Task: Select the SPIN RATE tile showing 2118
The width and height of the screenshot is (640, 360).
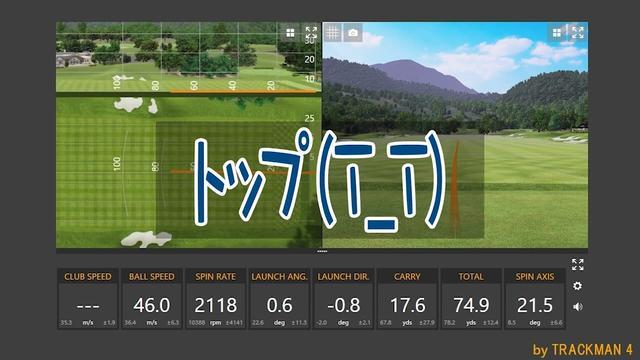Action: point(216,298)
